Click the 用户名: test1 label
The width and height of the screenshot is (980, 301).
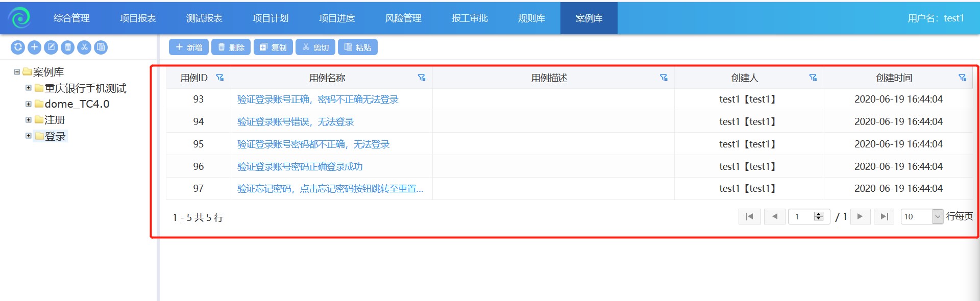tap(936, 18)
